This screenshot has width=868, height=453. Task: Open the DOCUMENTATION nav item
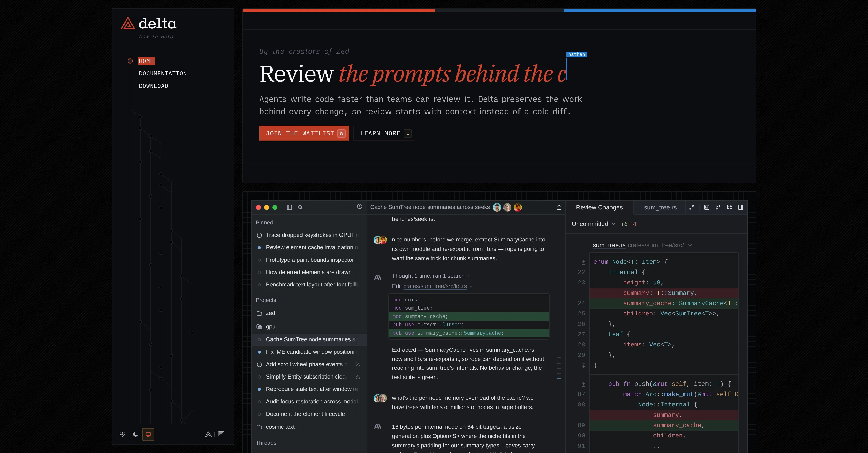(x=163, y=73)
